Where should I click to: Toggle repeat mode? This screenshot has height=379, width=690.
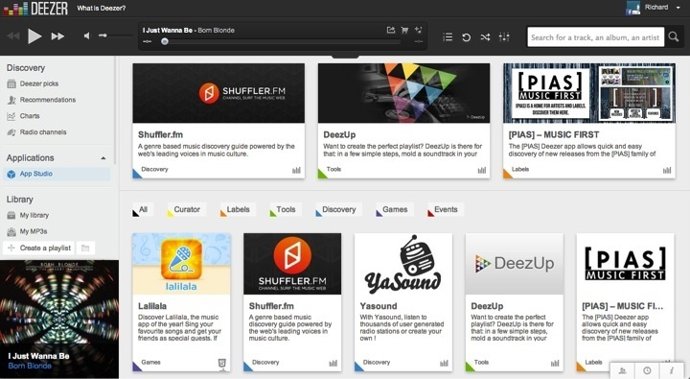(466, 37)
